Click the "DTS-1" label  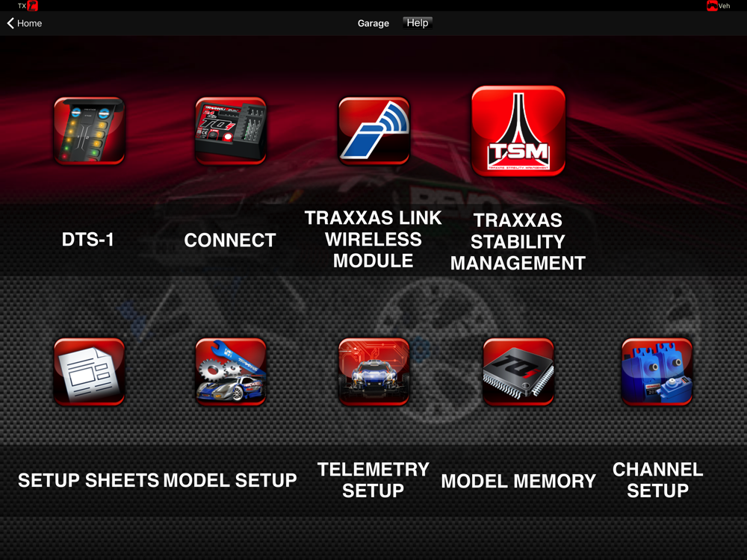(x=88, y=240)
